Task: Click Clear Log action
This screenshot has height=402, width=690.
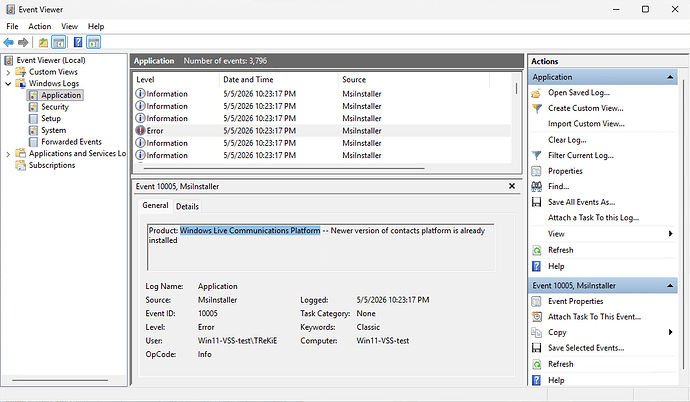Action: [567, 140]
